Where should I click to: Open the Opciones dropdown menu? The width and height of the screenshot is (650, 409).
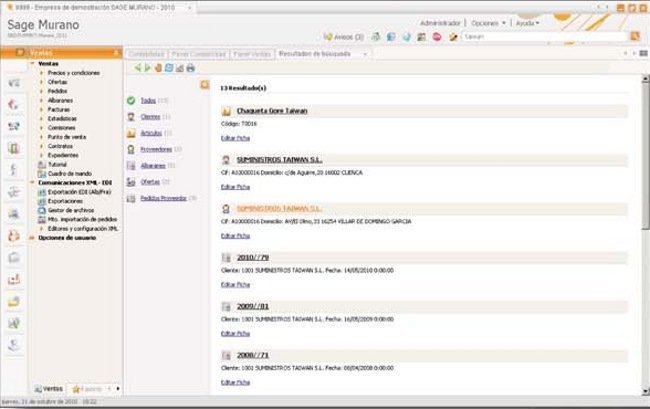487,21
